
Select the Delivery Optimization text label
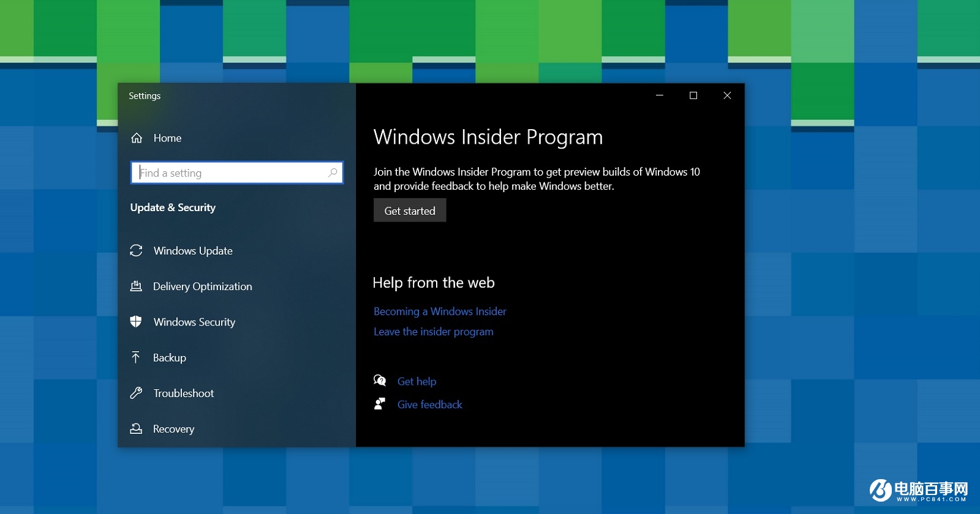(202, 286)
